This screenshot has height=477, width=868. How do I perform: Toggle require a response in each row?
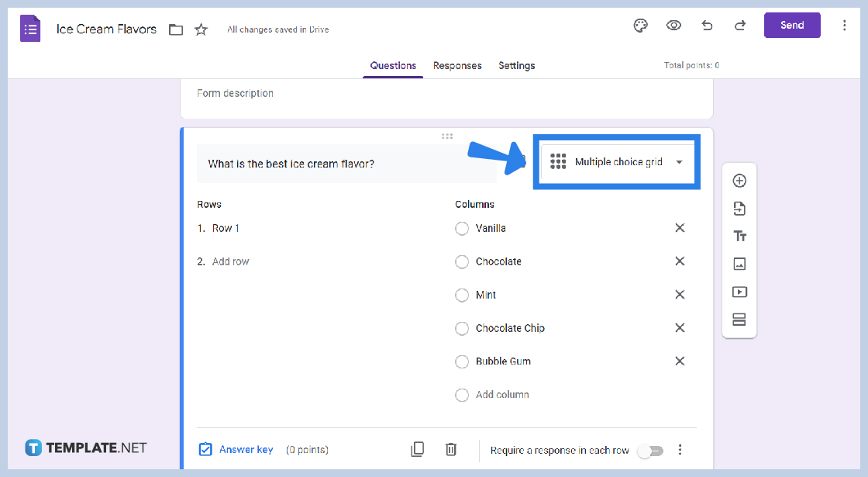649,451
